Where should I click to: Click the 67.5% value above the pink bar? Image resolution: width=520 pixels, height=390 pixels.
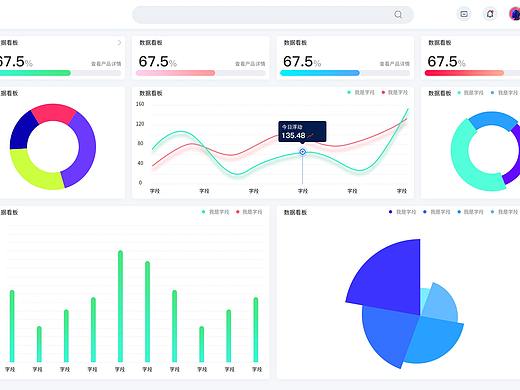[158, 61]
